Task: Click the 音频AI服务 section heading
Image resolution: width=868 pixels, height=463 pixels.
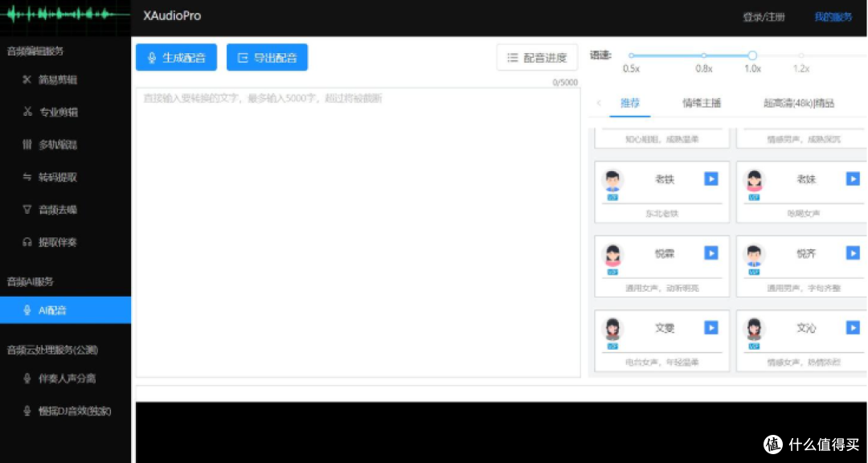Action: click(x=30, y=281)
